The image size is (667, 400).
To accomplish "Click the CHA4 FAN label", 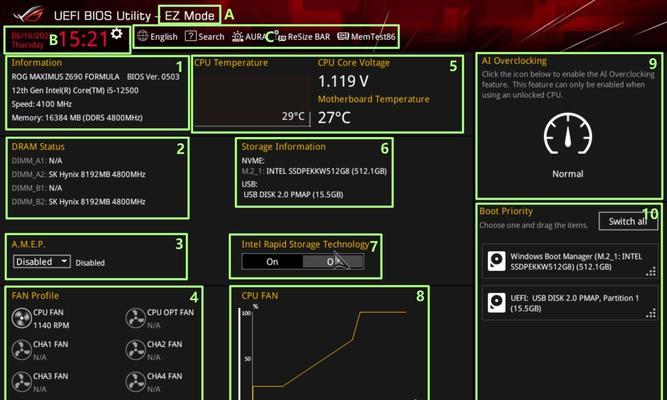I will pyautogui.click(x=165, y=376).
